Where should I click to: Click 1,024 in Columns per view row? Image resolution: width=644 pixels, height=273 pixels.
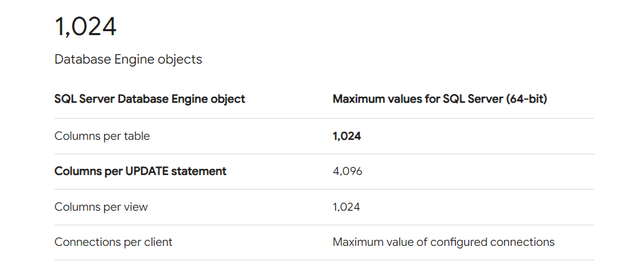coord(346,207)
